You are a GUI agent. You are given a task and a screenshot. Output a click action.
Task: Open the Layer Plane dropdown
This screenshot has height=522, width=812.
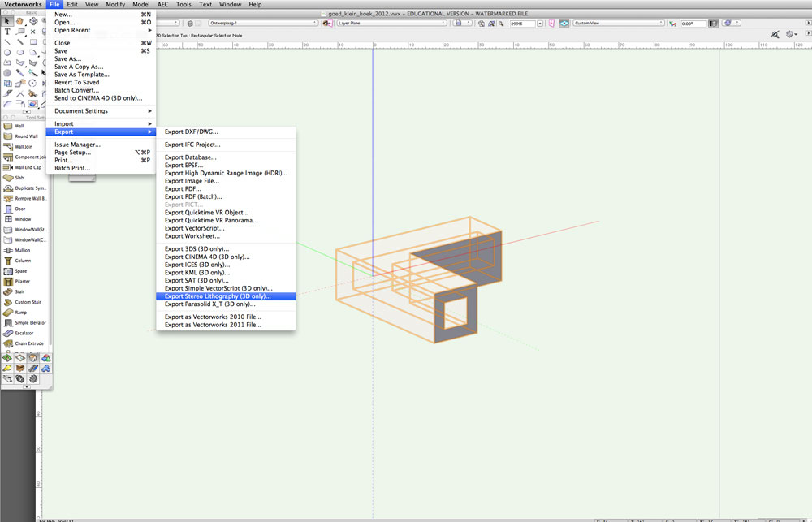pos(391,24)
